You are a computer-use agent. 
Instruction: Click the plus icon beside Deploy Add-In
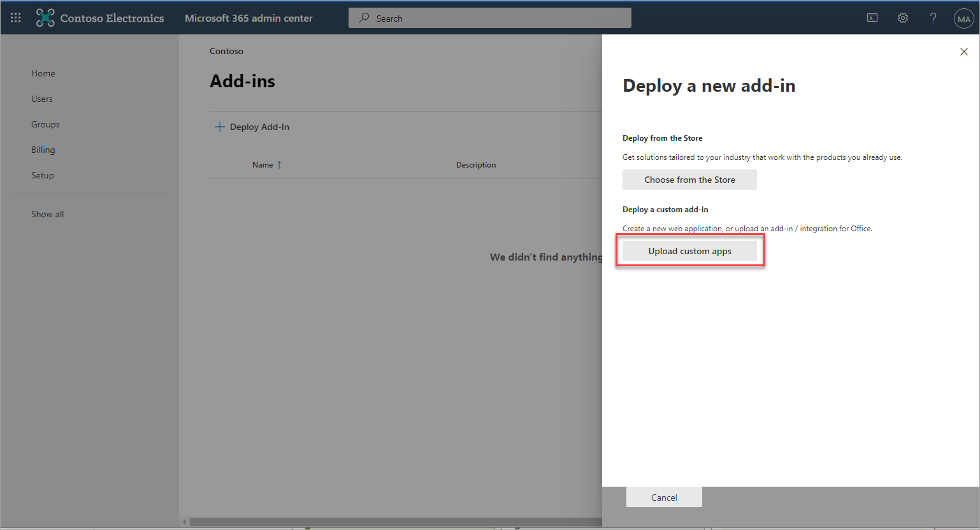pyautogui.click(x=220, y=127)
